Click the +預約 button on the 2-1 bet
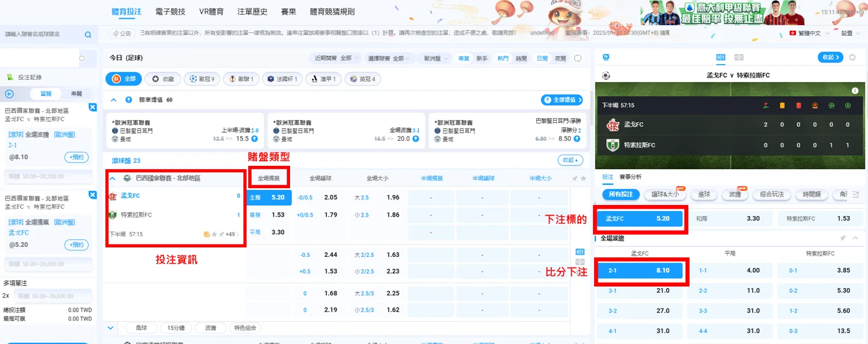The width and height of the screenshot is (868, 344). coord(76,157)
